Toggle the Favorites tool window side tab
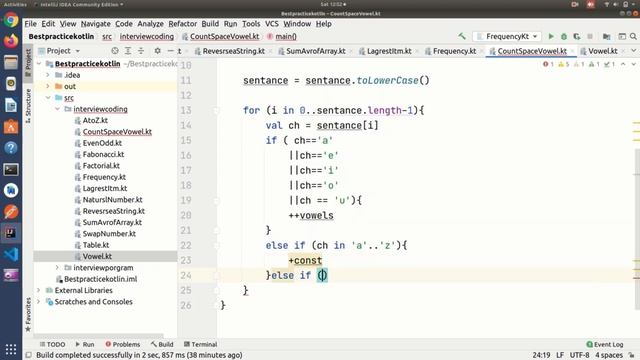The image size is (640, 360). [x=28, y=314]
